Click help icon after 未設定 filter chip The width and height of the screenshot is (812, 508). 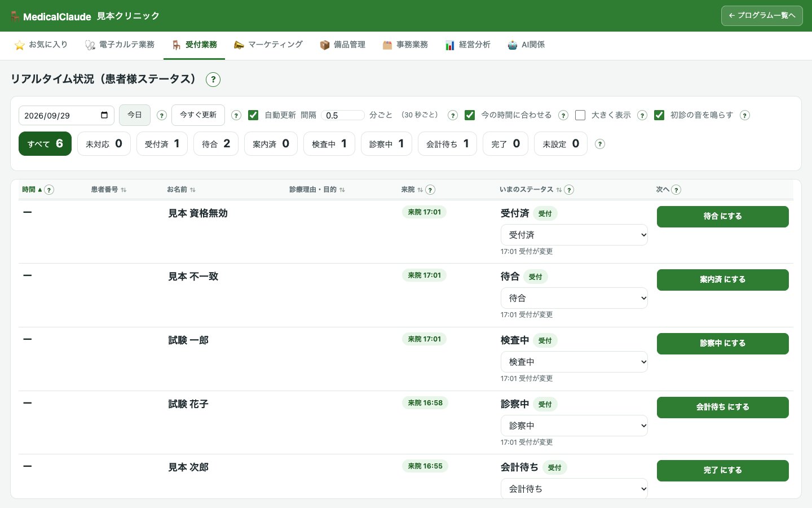click(x=600, y=144)
